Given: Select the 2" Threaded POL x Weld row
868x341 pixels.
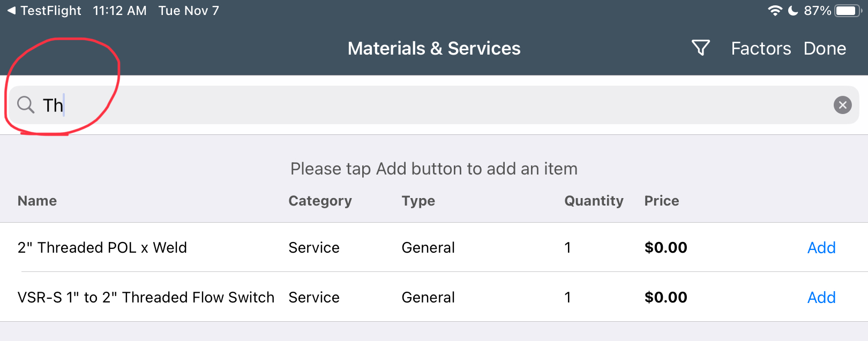Looking at the screenshot, I should [434, 247].
